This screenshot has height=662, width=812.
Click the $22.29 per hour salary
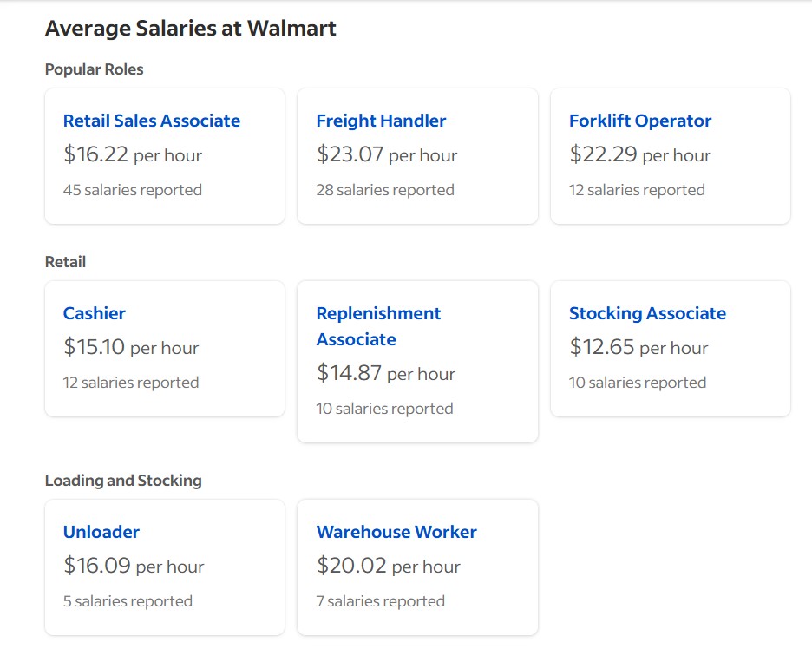640,155
